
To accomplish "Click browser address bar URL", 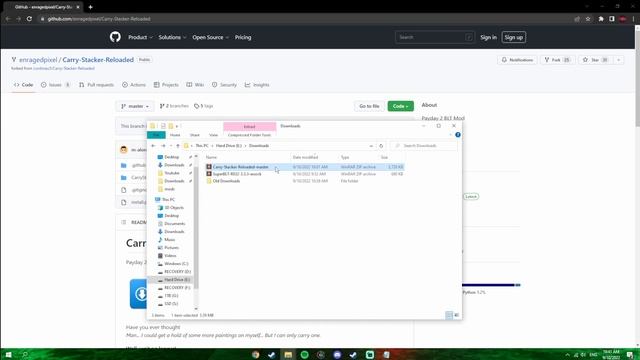I will [99, 19].
